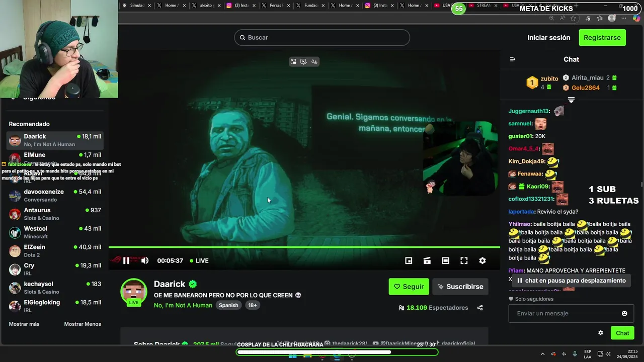Follow channel with the Seguir button
Image resolution: width=644 pixels, height=362 pixels.
pos(409,287)
